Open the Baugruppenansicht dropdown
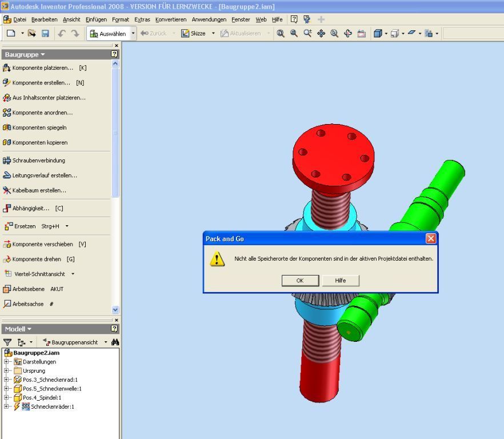The image size is (504, 439). point(106,342)
